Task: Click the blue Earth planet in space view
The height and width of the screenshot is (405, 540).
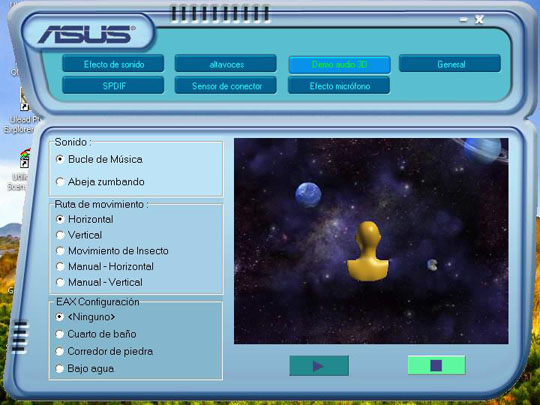Action: tap(308, 195)
